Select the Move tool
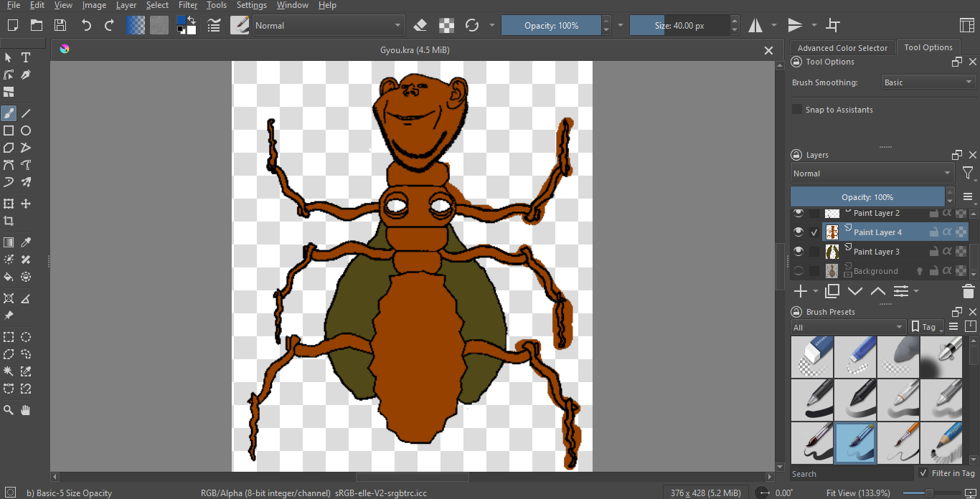Image resolution: width=980 pixels, height=499 pixels. coord(26,204)
